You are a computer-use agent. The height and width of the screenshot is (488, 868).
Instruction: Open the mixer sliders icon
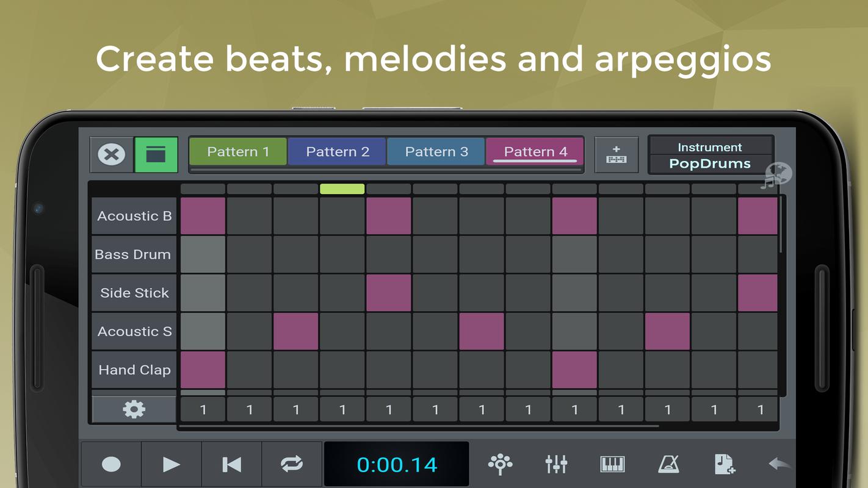[x=556, y=464]
